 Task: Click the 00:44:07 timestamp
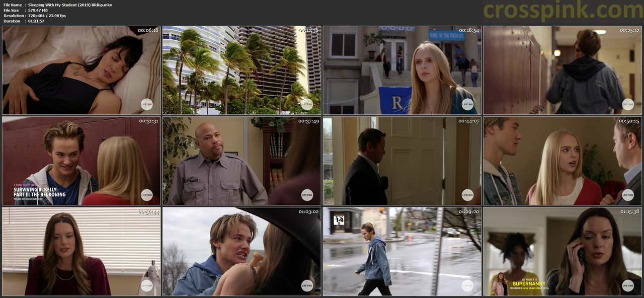469,121
